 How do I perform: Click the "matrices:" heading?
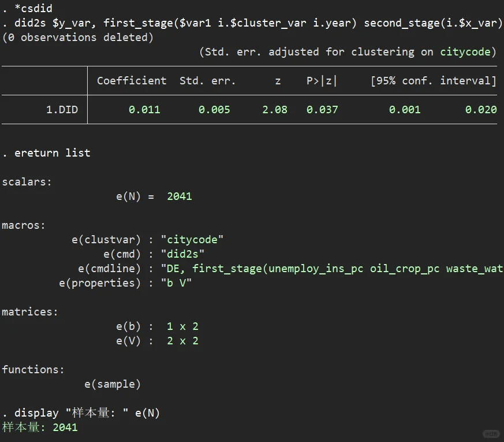tap(30, 312)
